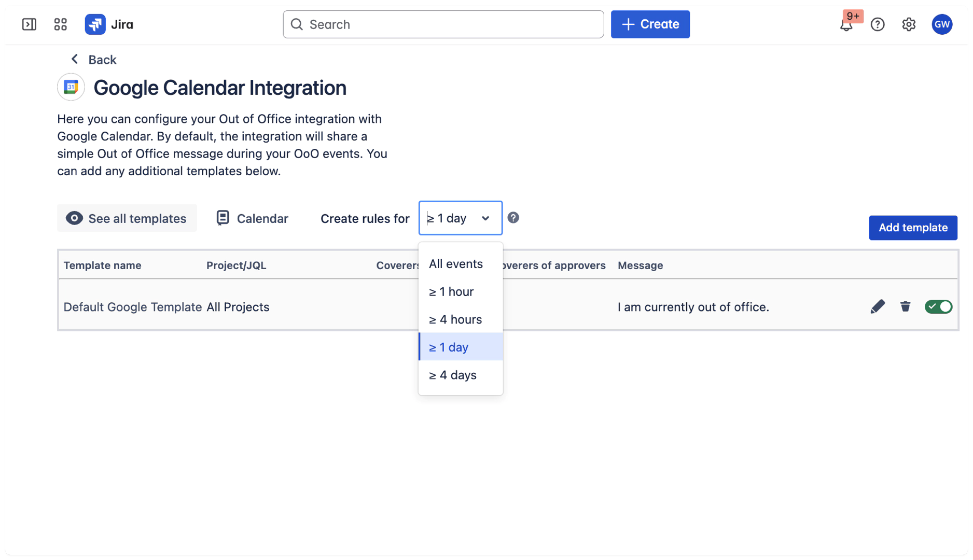Open the app switcher grid icon
The height and width of the screenshot is (560, 973).
pos(60,24)
